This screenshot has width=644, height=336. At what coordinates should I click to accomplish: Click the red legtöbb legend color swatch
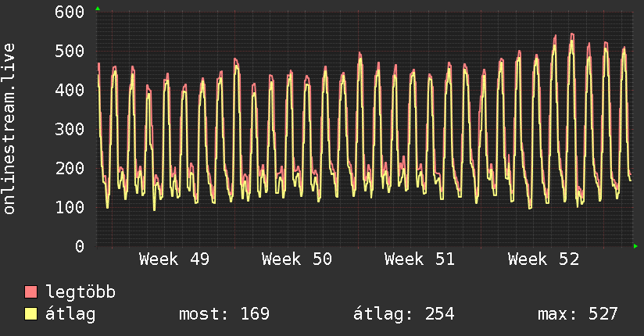tap(31, 292)
